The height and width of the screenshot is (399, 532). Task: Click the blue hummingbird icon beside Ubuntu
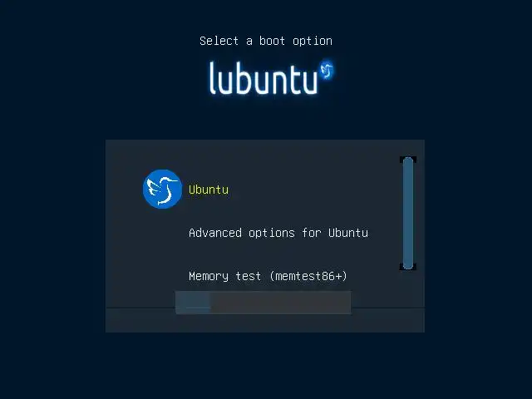point(162,189)
